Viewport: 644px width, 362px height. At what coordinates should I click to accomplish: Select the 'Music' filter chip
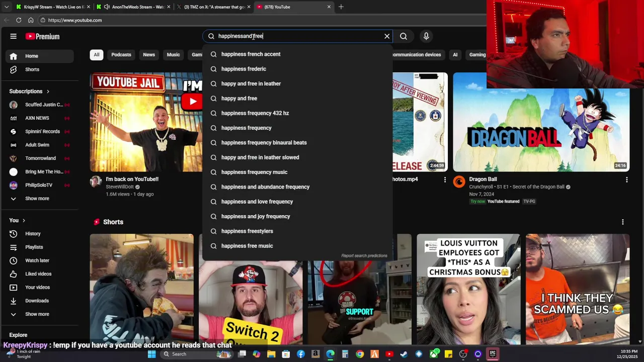[x=173, y=55]
